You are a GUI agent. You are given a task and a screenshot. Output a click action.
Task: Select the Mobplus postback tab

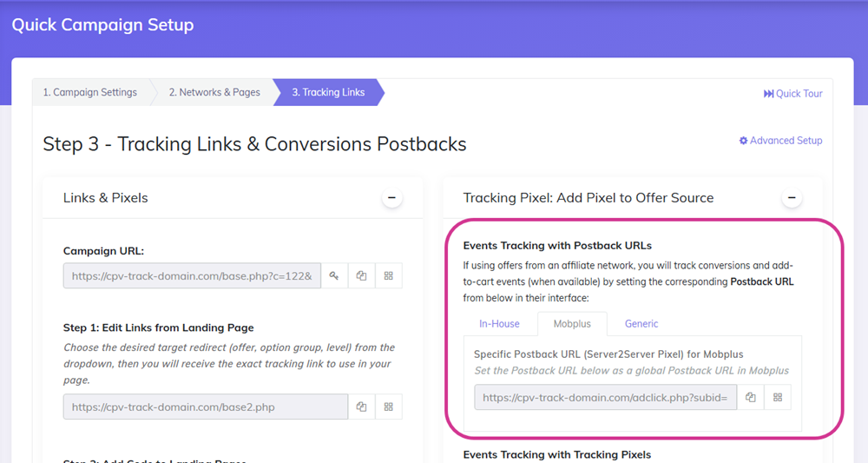click(572, 324)
